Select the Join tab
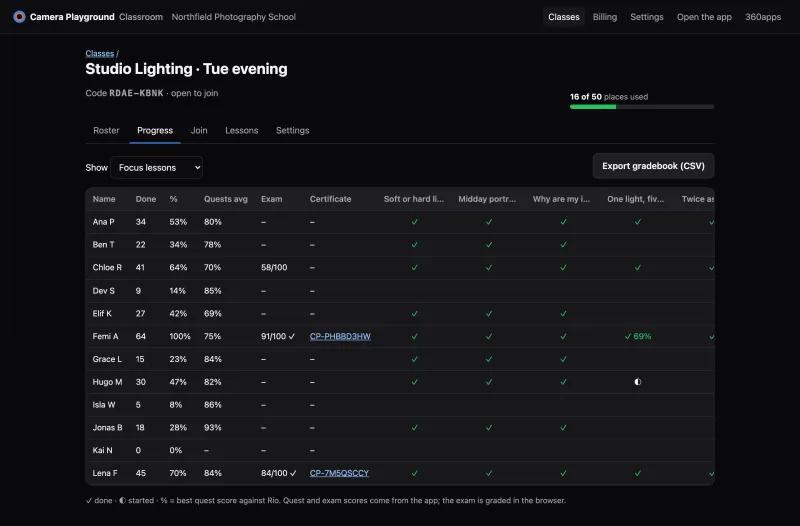Image resolution: width=800 pixels, height=526 pixels. click(199, 131)
